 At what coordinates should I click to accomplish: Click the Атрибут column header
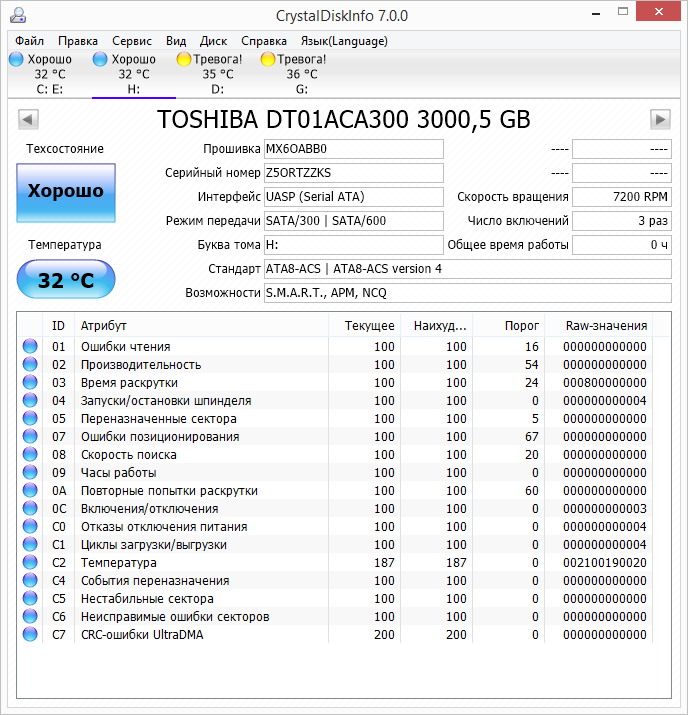click(202, 326)
